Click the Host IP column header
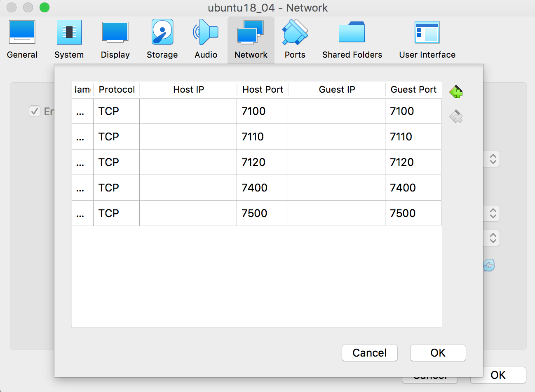Viewport: 535px width, 392px height. point(188,90)
